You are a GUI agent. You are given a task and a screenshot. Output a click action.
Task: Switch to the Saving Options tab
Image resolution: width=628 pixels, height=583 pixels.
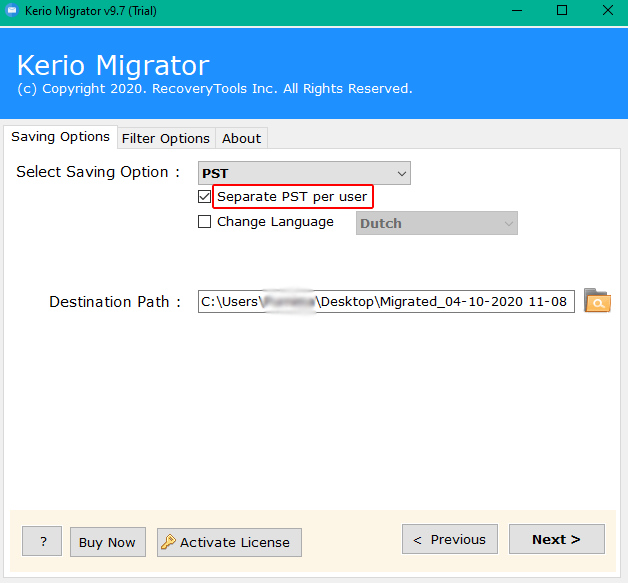click(x=60, y=137)
